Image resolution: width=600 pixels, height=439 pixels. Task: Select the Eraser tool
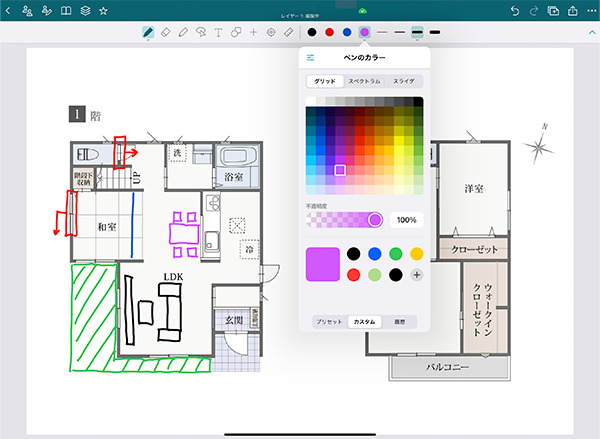coord(166,33)
